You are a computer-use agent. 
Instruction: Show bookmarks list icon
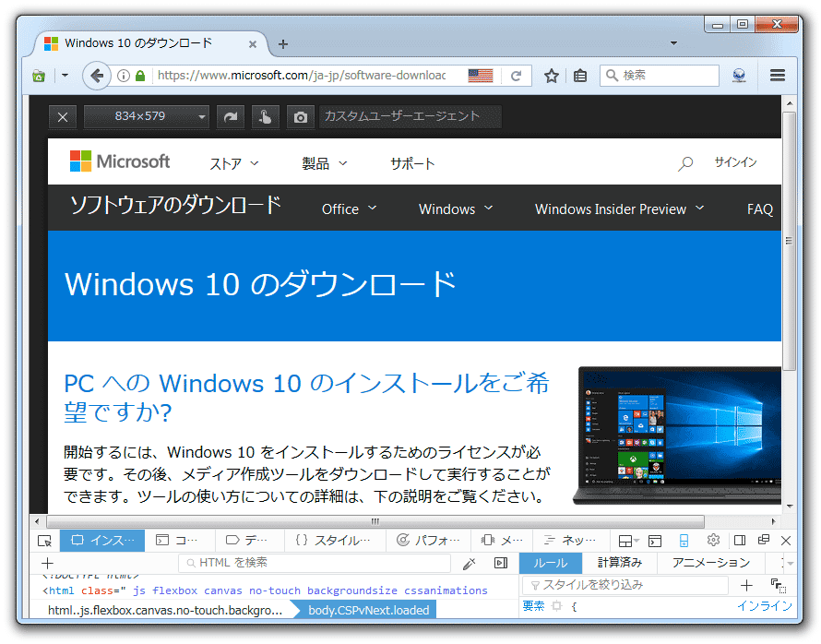pyautogui.click(x=580, y=76)
